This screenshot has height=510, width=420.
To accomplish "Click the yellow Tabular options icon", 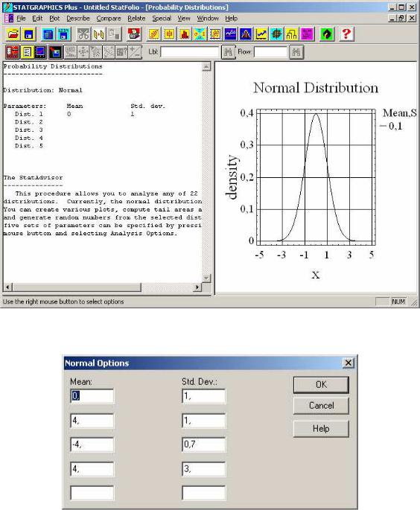I will (x=27, y=52).
